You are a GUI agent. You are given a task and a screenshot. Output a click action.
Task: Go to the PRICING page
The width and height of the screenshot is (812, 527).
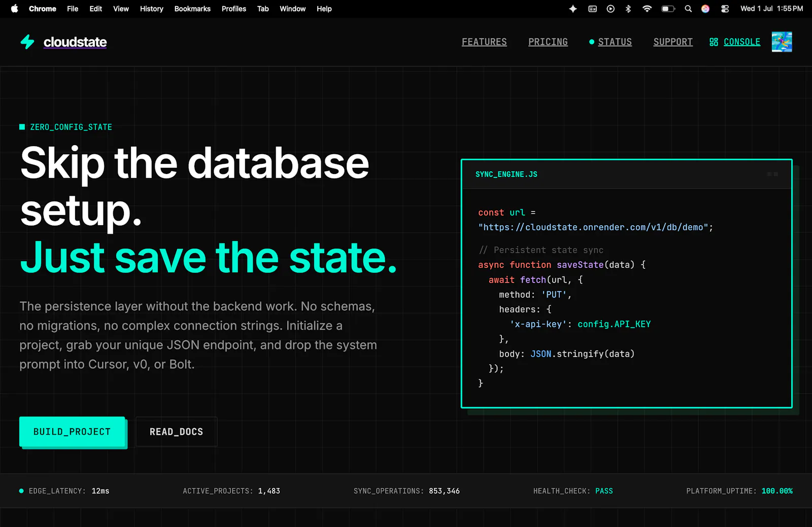pos(548,42)
